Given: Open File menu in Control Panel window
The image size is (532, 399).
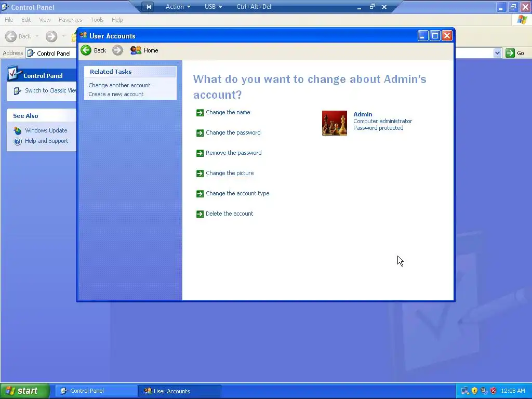Looking at the screenshot, I should pyautogui.click(x=9, y=20).
